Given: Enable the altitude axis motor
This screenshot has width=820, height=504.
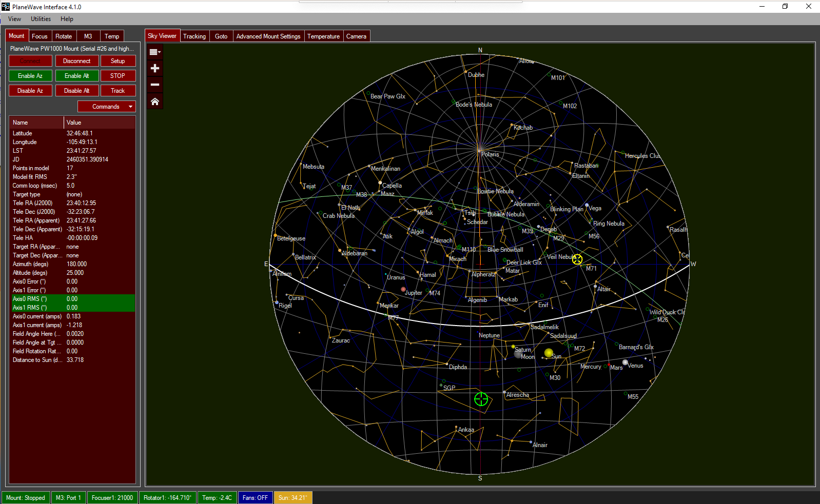Looking at the screenshot, I should (76, 76).
